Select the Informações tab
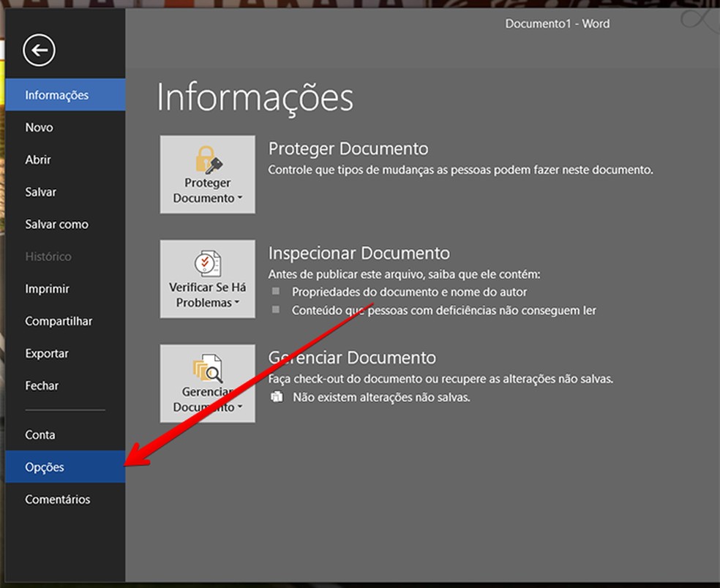720x588 pixels. (57, 95)
